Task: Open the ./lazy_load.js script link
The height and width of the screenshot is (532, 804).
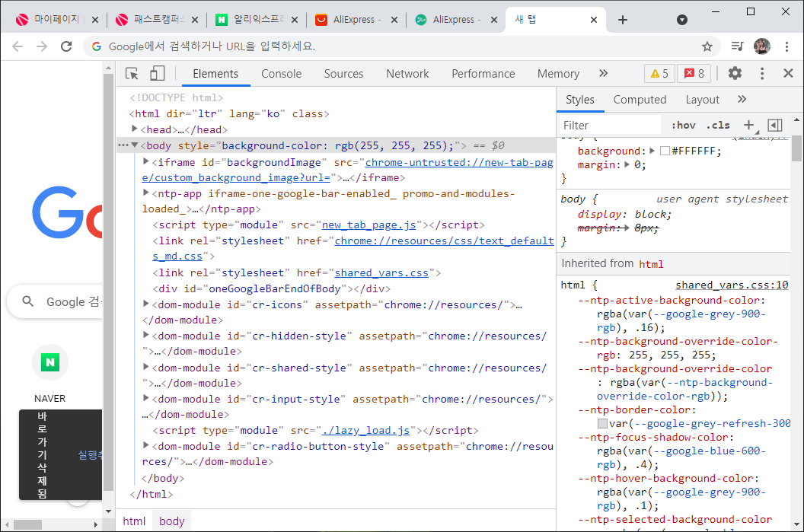Action: click(x=365, y=431)
